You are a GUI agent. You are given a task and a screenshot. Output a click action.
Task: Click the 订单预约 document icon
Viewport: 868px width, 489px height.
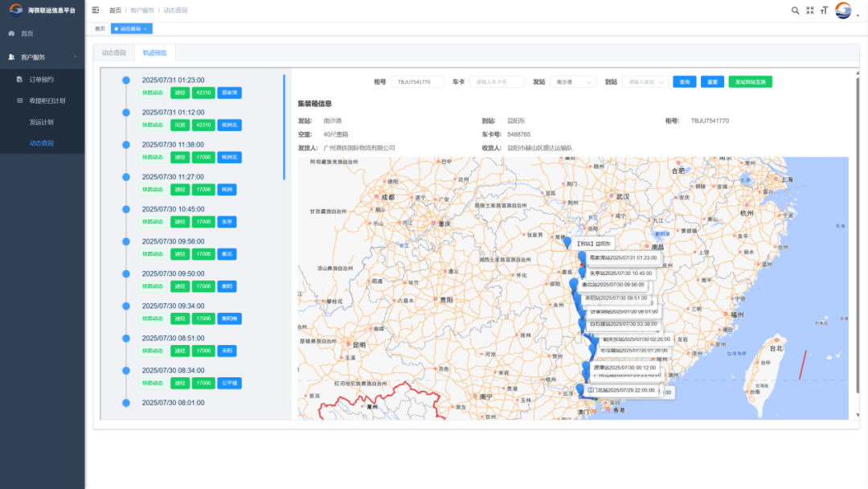tap(19, 79)
